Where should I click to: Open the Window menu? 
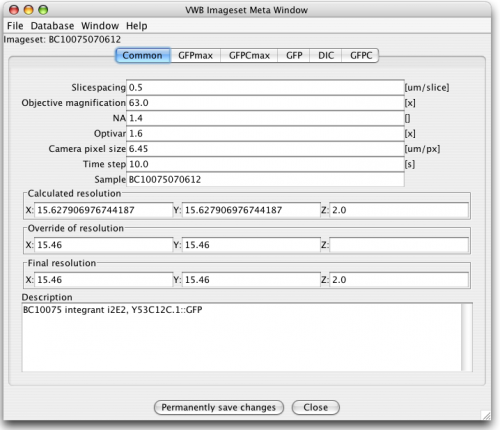point(100,26)
